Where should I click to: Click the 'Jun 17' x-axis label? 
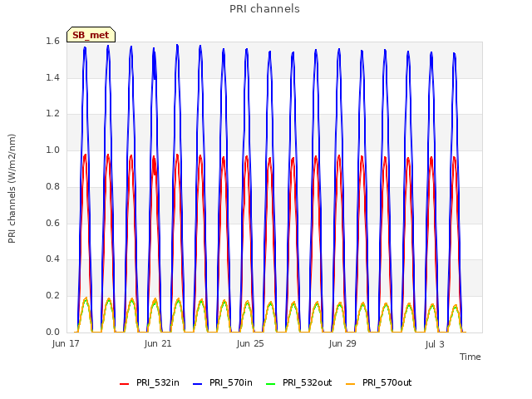[x=66, y=343]
